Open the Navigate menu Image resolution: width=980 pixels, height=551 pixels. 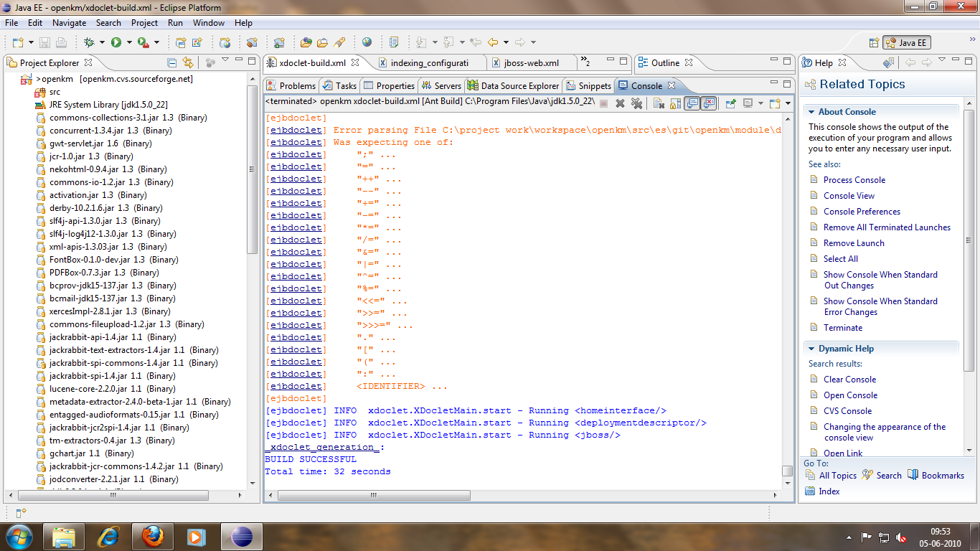(x=69, y=23)
